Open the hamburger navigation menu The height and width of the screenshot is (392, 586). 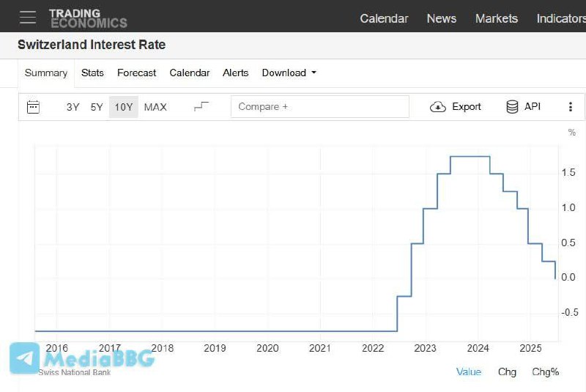[27, 18]
